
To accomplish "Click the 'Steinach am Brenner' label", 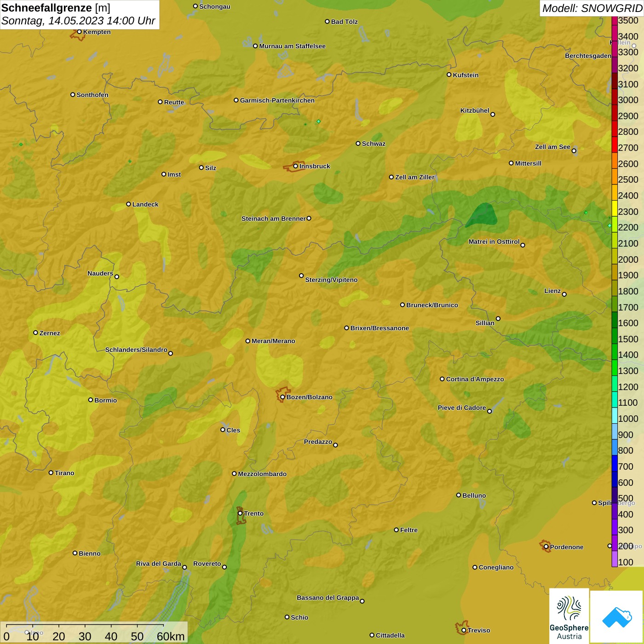I will click(274, 218).
